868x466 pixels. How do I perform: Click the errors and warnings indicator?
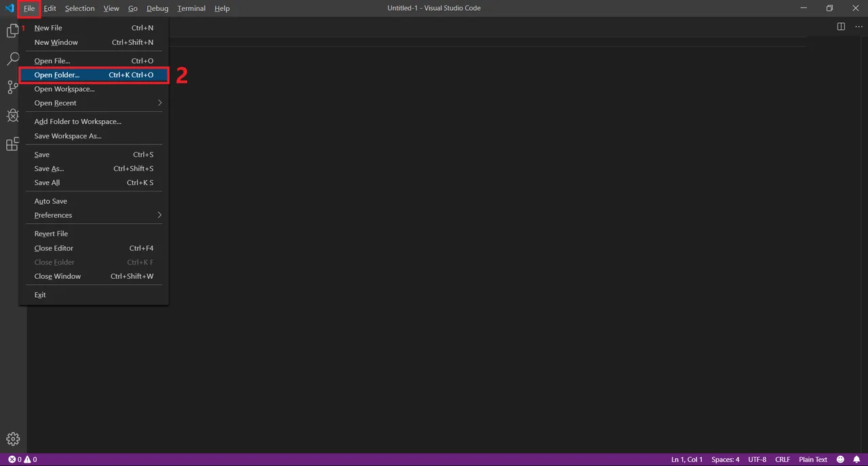click(x=22, y=459)
